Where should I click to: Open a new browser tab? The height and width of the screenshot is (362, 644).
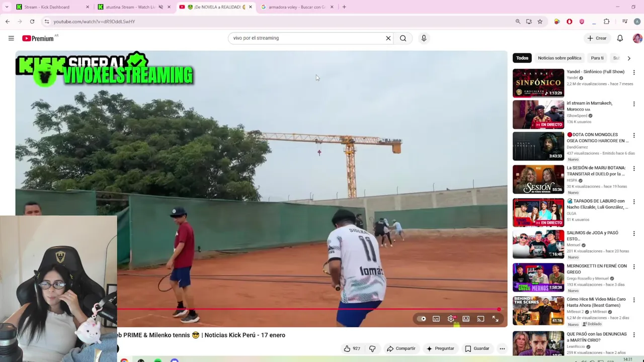(344, 7)
